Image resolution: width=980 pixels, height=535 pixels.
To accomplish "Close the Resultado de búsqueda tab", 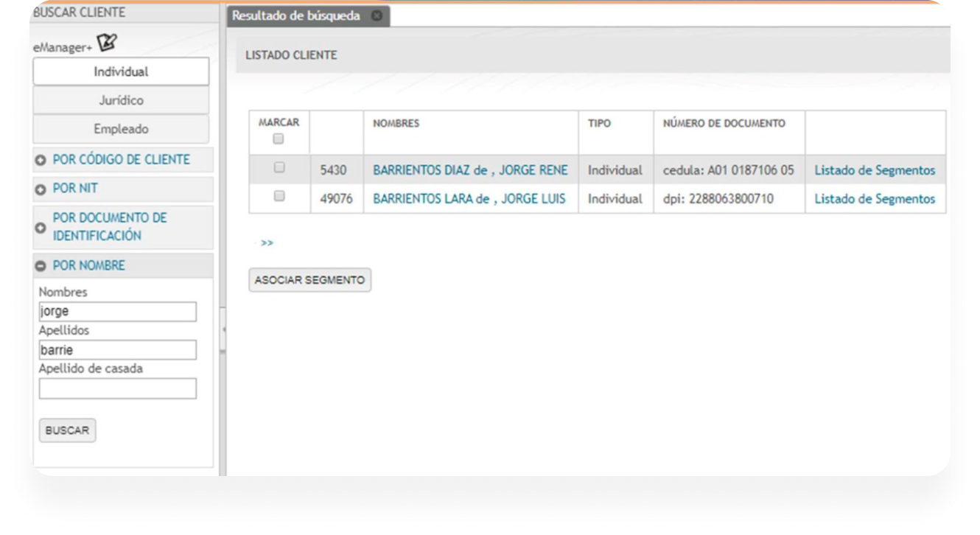I will point(377,15).
